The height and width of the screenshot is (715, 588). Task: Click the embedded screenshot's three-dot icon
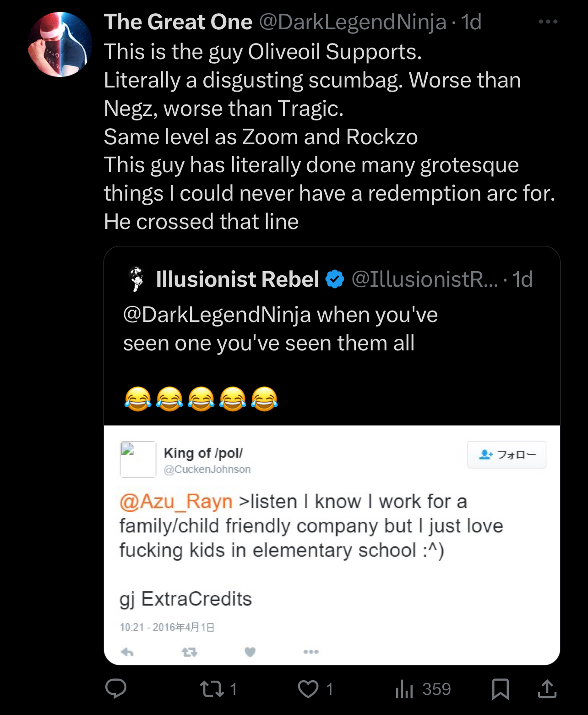point(311,652)
